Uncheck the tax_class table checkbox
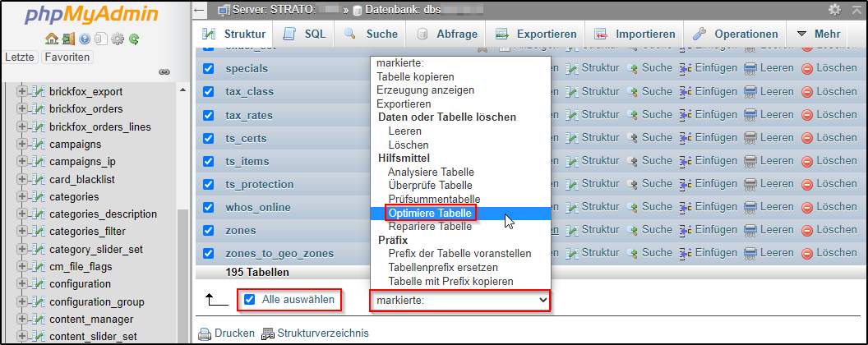 [x=208, y=91]
